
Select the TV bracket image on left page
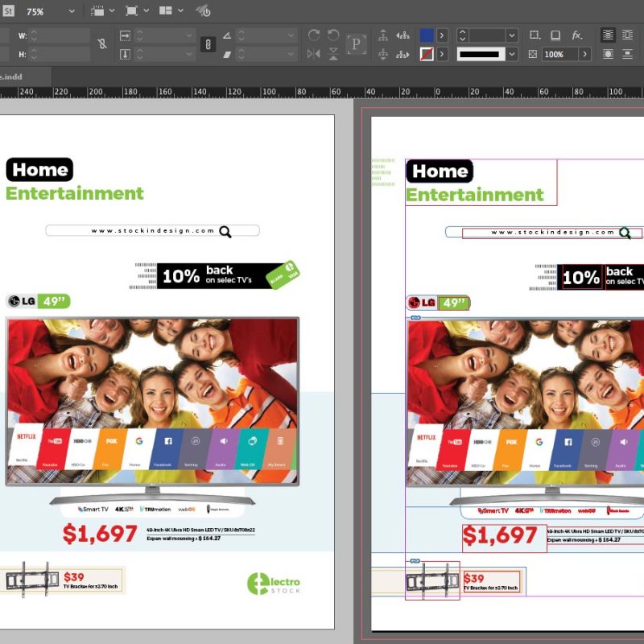[x=31, y=579]
